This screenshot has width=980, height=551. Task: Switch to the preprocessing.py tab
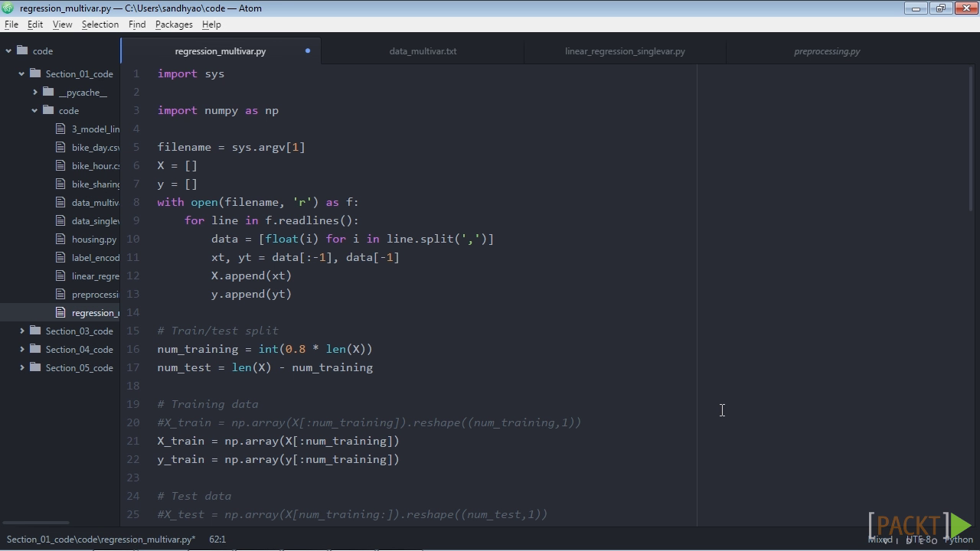click(827, 51)
